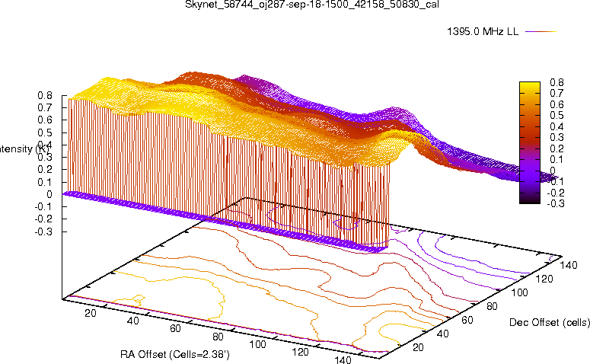The image size is (590, 364).
Task: Click the 0.8 tick label on the intensity axis
Action: (45, 95)
